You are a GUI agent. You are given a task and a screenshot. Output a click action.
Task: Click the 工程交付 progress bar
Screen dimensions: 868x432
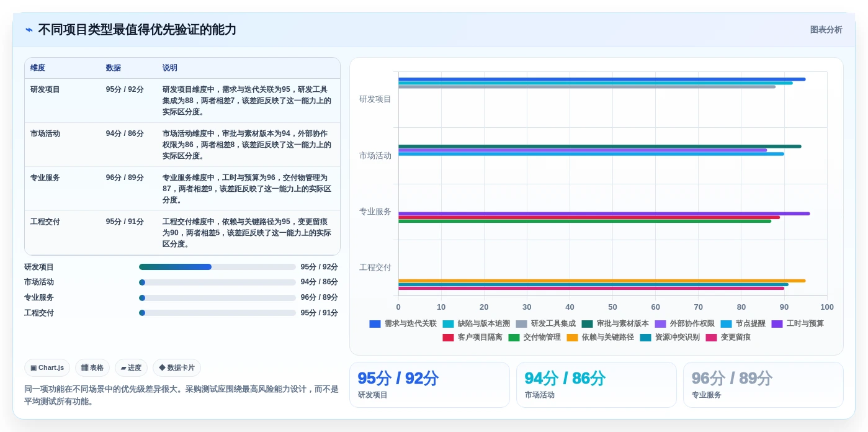coord(217,313)
